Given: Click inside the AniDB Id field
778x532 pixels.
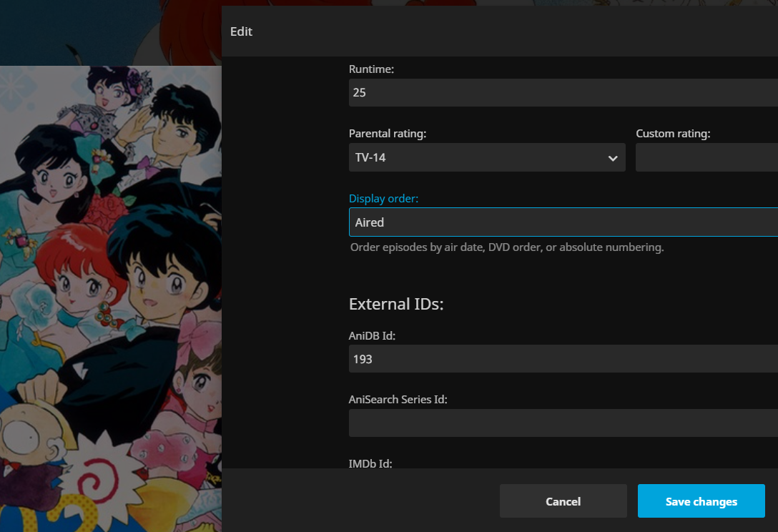Looking at the screenshot, I should click(x=563, y=359).
